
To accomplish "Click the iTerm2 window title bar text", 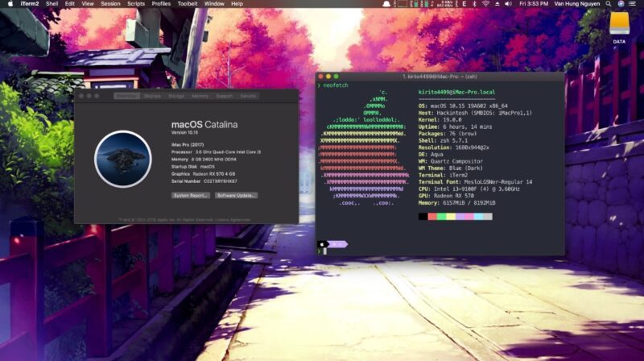I will [440, 77].
